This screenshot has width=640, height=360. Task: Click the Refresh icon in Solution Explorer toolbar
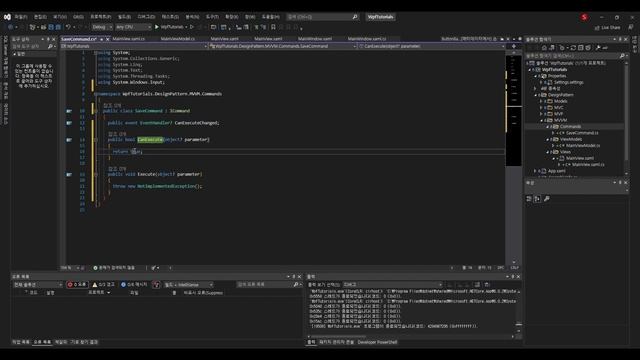pos(573,48)
